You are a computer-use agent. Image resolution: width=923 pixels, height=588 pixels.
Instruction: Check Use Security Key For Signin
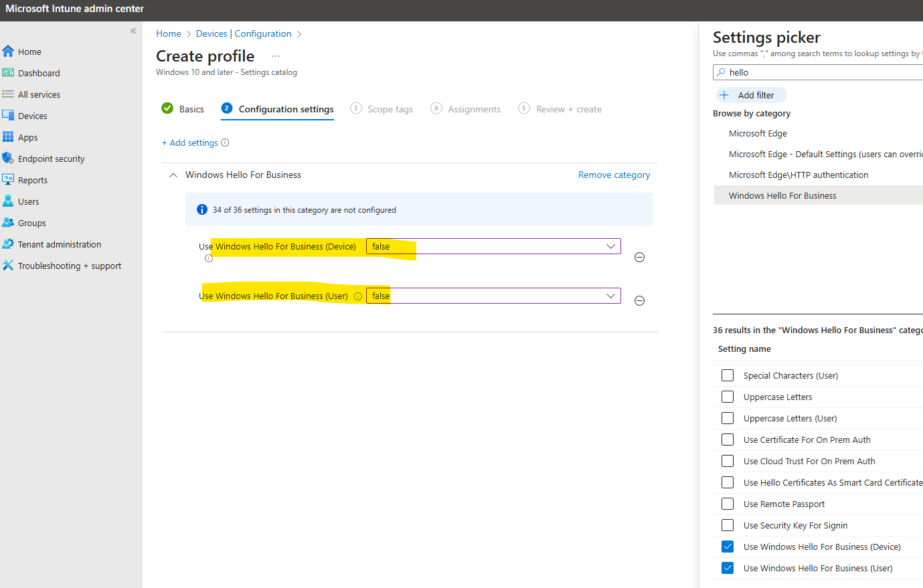(728, 525)
